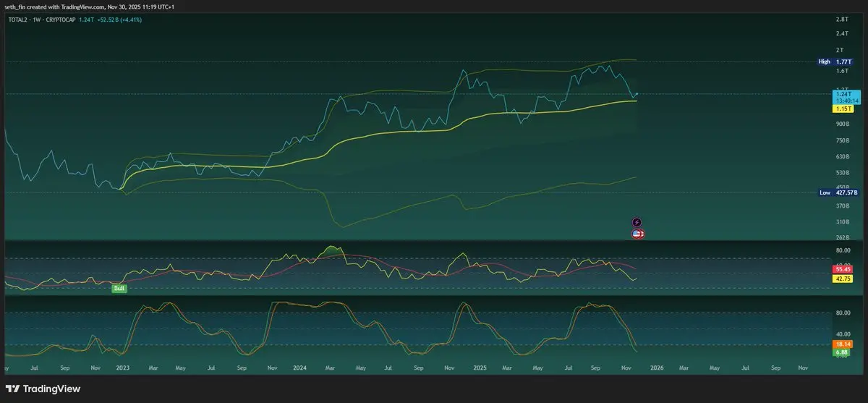868x403 pixels.
Task: Click the 262 B price scale label
Action: point(842,237)
